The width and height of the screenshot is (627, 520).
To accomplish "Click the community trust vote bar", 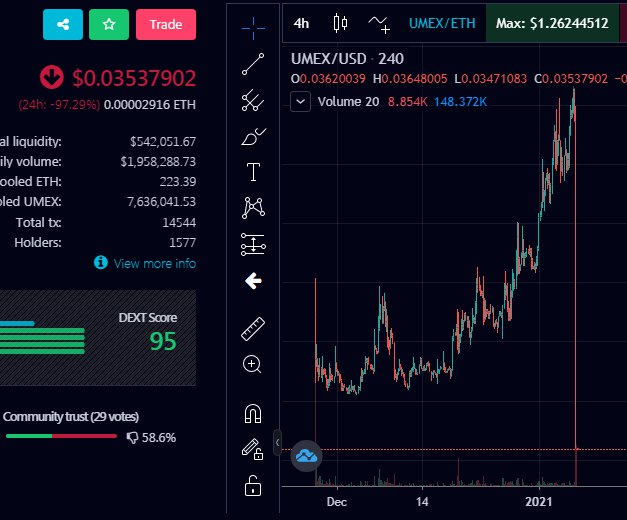I will (61, 436).
